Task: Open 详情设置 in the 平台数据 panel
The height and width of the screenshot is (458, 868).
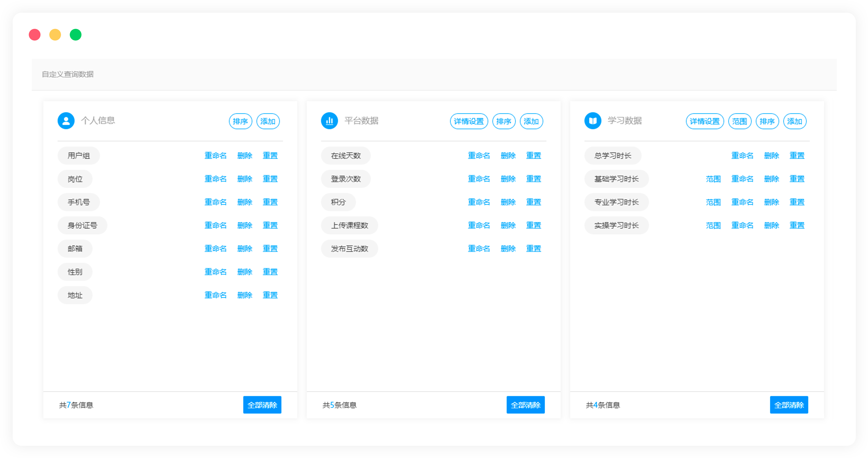Action: [x=469, y=121]
